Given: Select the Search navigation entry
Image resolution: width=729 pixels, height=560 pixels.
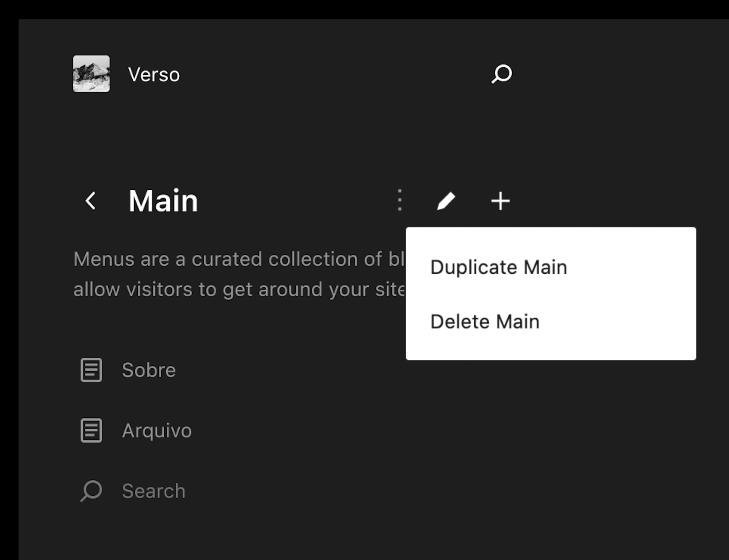Looking at the screenshot, I should (154, 490).
